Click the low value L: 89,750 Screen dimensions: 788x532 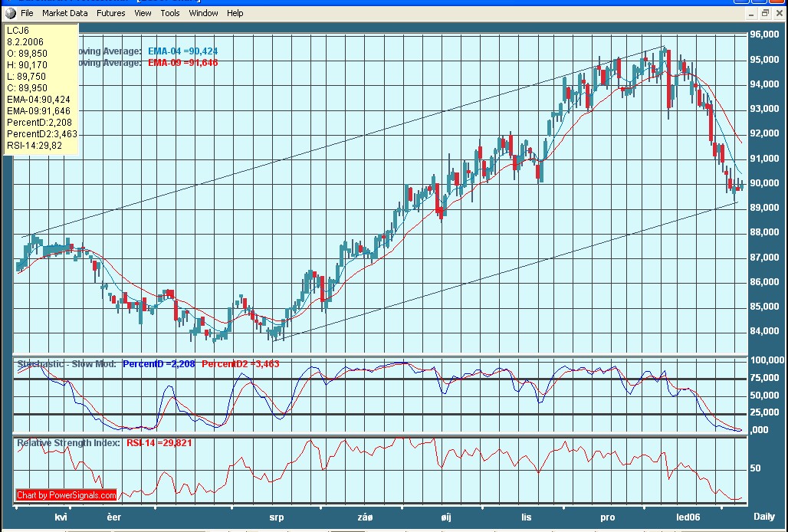pyautogui.click(x=27, y=77)
